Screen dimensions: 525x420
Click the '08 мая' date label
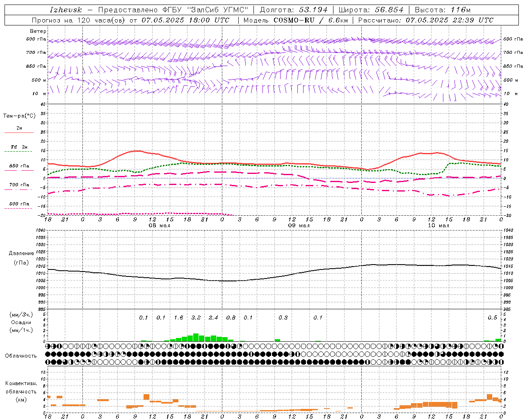pyautogui.click(x=160, y=226)
